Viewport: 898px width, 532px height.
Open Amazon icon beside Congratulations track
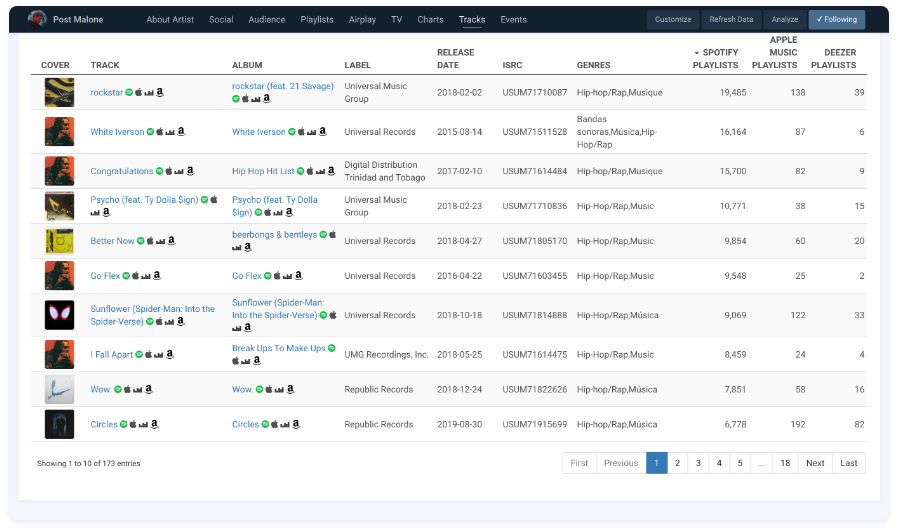click(x=190, y=171)
